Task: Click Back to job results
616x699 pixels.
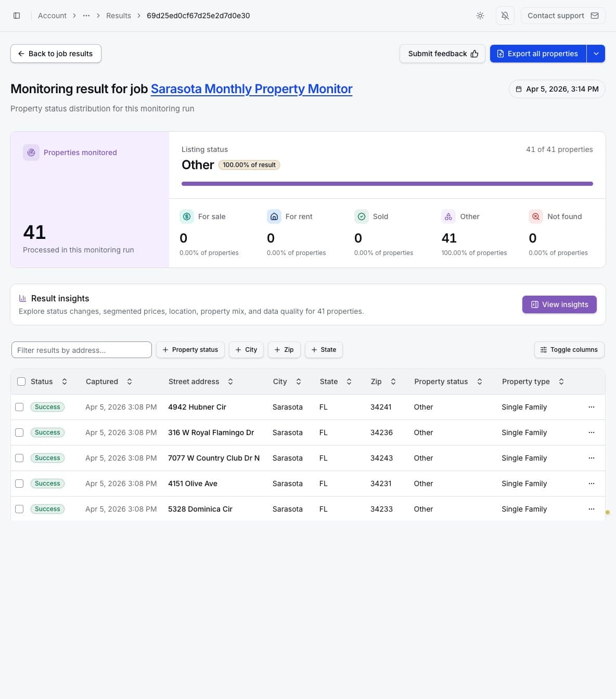Action: tap(56, 54)
